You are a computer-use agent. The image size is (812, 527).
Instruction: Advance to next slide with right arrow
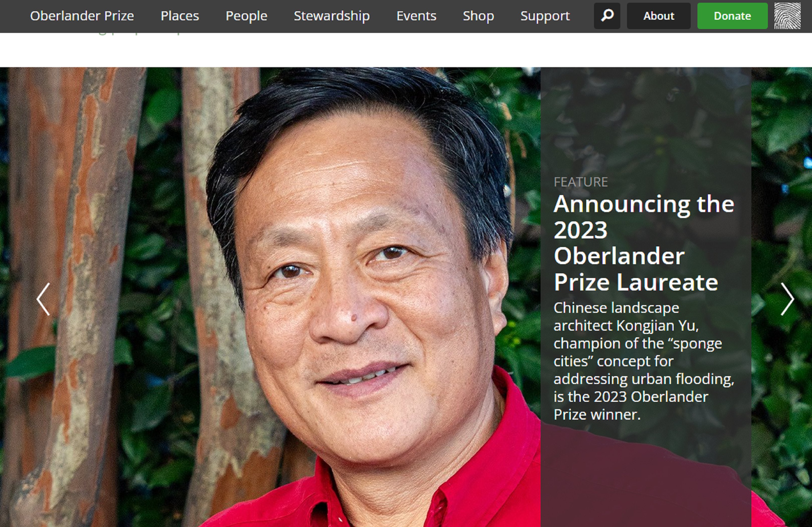pos(787,299)
